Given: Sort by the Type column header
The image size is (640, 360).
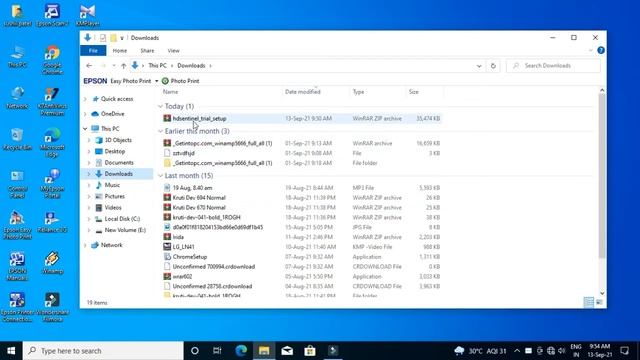Looking at the screenshot, I should click(358, 92).
